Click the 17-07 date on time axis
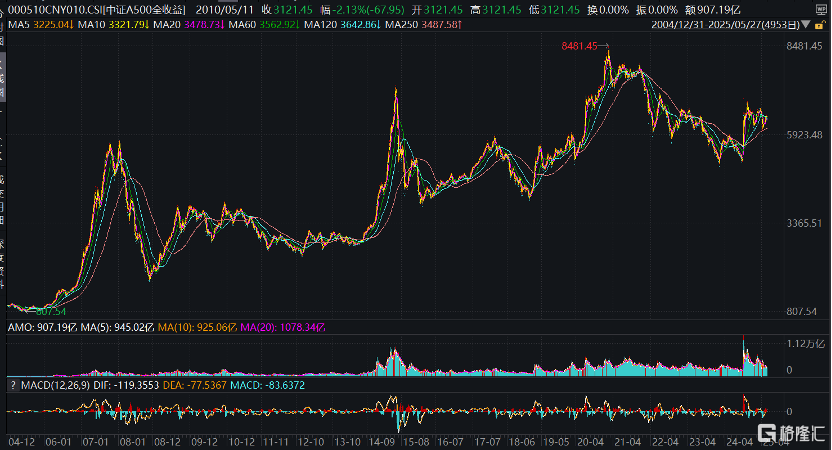The width and height of the screenshot is (832, 450). click(x=487, y=442)
